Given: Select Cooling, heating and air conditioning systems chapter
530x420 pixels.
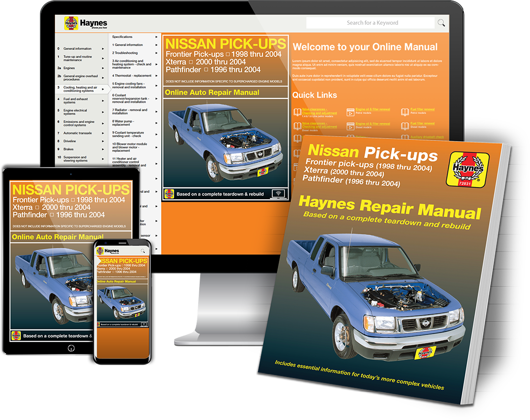Looking at the screenshot, I should pos(83,89).
